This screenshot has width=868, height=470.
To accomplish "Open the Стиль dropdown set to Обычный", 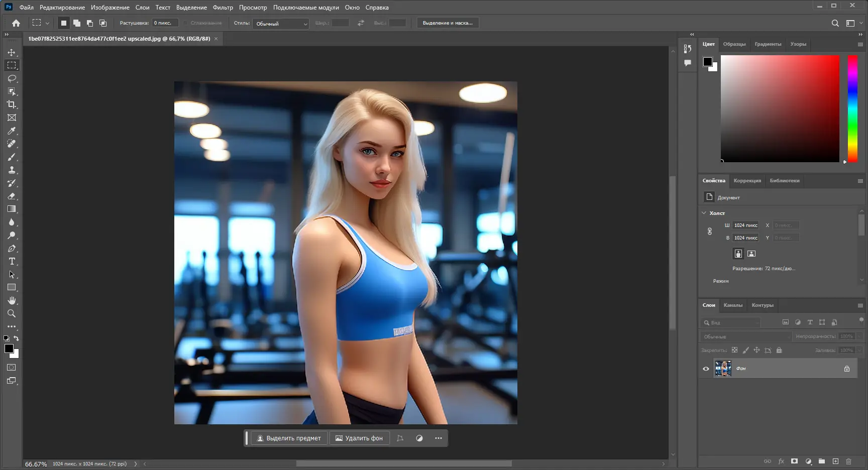I will click(x=280, y=24).
